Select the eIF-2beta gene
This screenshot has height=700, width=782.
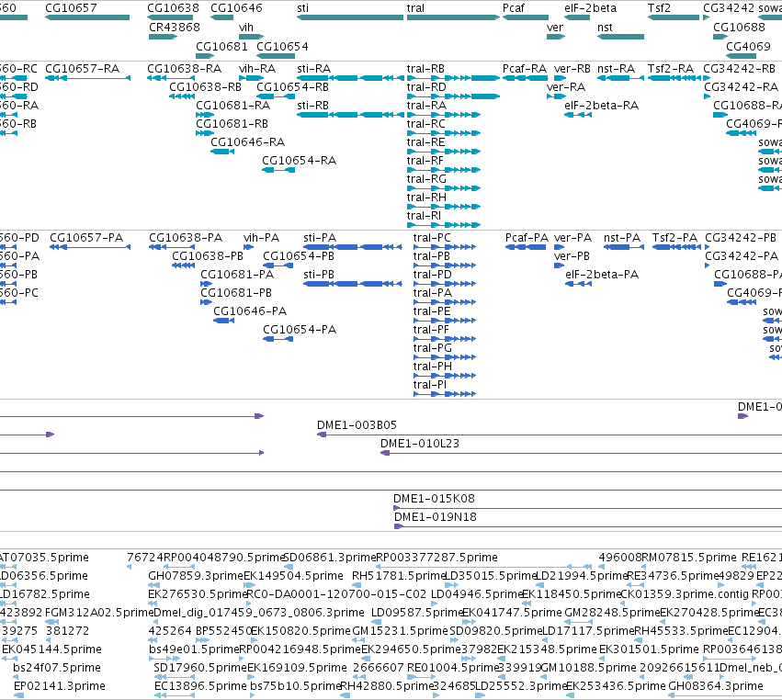[577, 17]
